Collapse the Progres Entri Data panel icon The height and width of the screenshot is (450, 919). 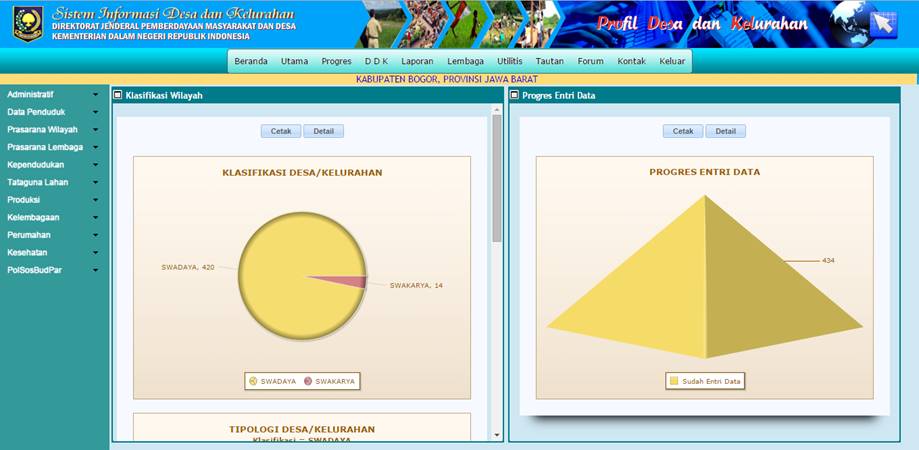[x=515, y=95]
